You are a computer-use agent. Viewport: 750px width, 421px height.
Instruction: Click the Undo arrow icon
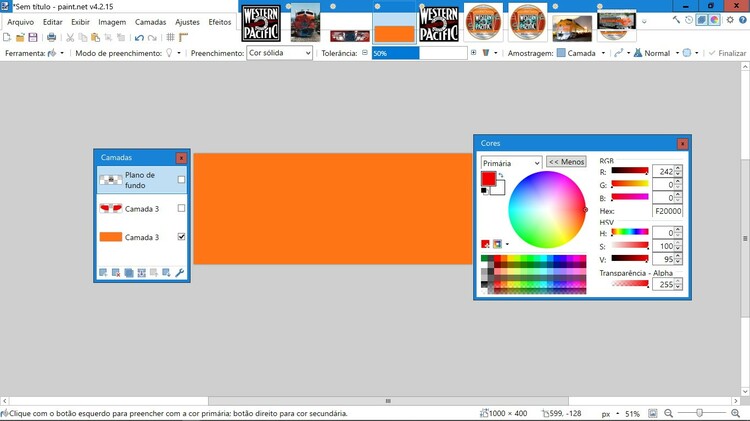click(139, 37)
